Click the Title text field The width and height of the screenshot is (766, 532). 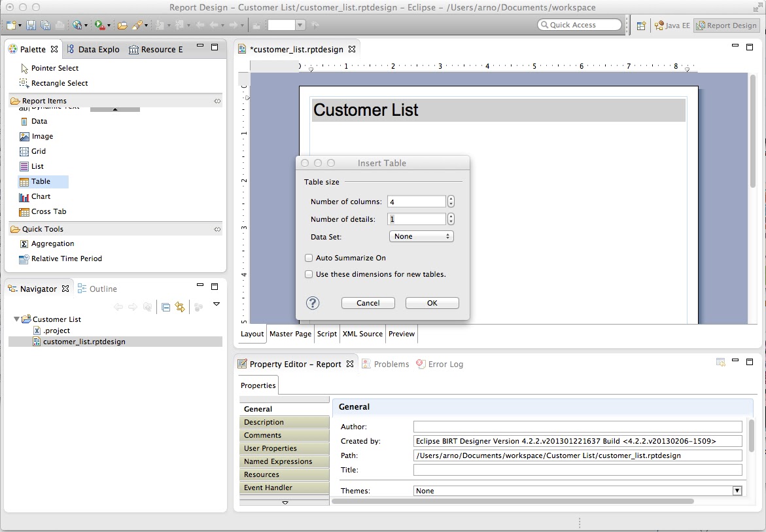(x=578, y=470)
